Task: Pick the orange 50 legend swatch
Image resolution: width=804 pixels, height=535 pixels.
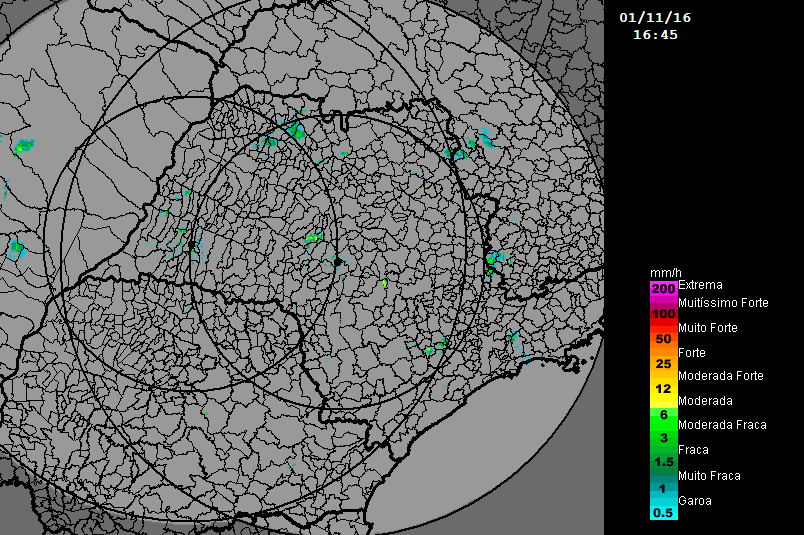Action: (663, 339)
